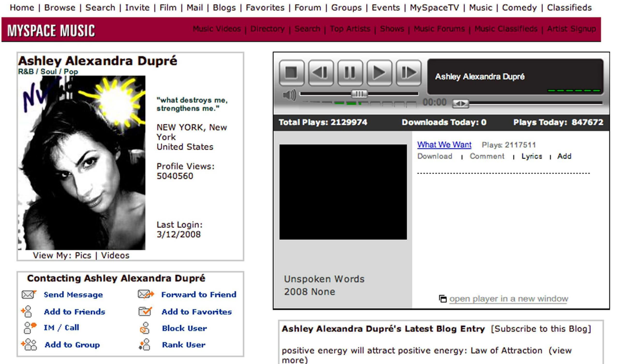The image size is (619, 364).
Task: Click the Previous track button in player
Action: tap(321, 73)
